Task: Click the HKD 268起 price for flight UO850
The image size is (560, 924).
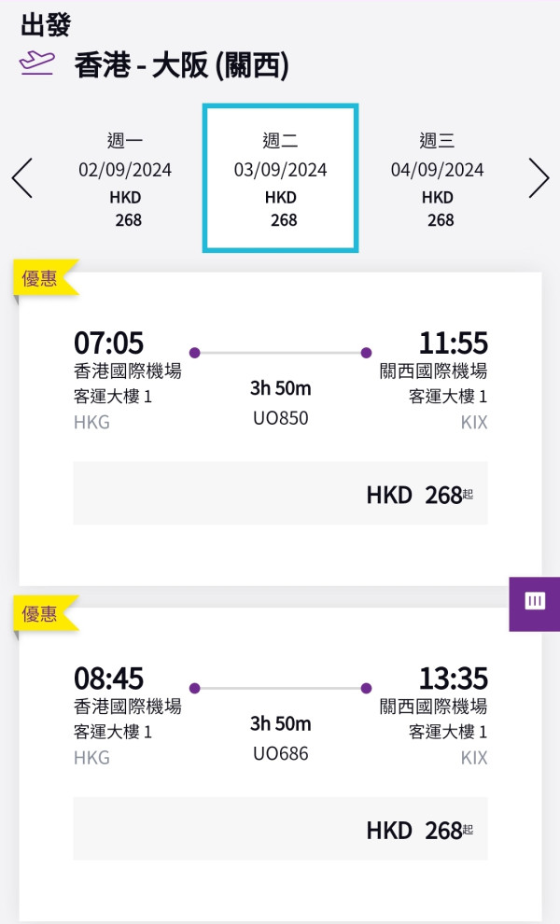Action: 420,494
